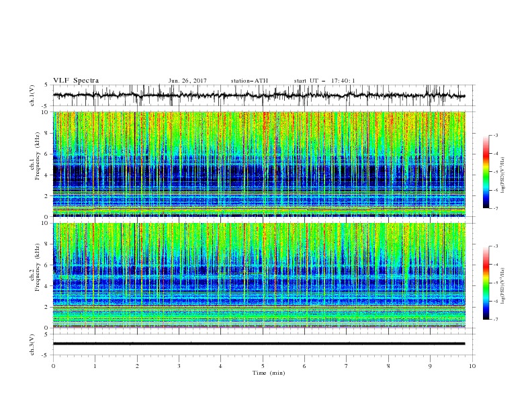This screenshot has height=411, width=532.
Task: Click time axis tick label "0"
Action: point(53,366)
